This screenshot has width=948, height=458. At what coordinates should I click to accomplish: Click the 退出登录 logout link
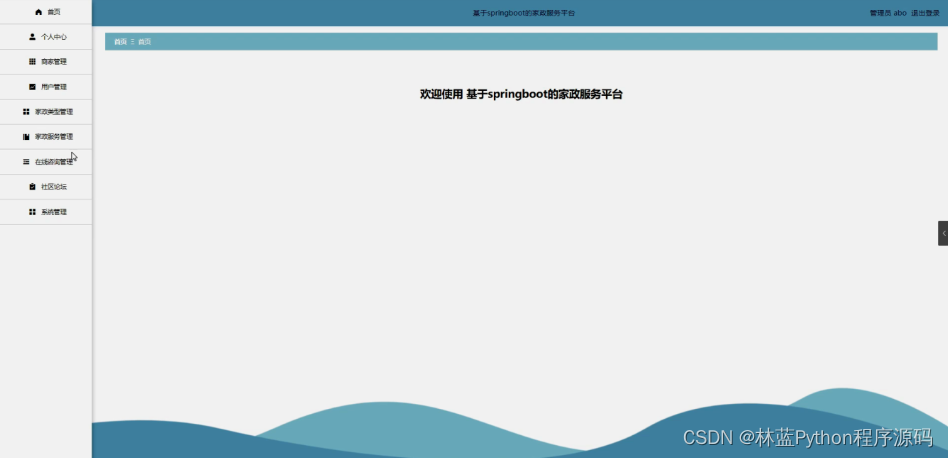pos(925,13)
